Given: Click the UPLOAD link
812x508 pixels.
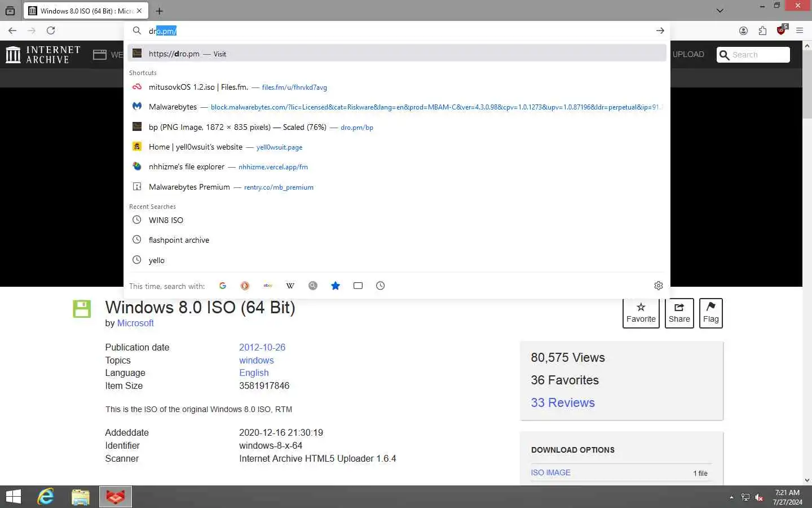Looking at the screenshot, I should tap(689, 54).
